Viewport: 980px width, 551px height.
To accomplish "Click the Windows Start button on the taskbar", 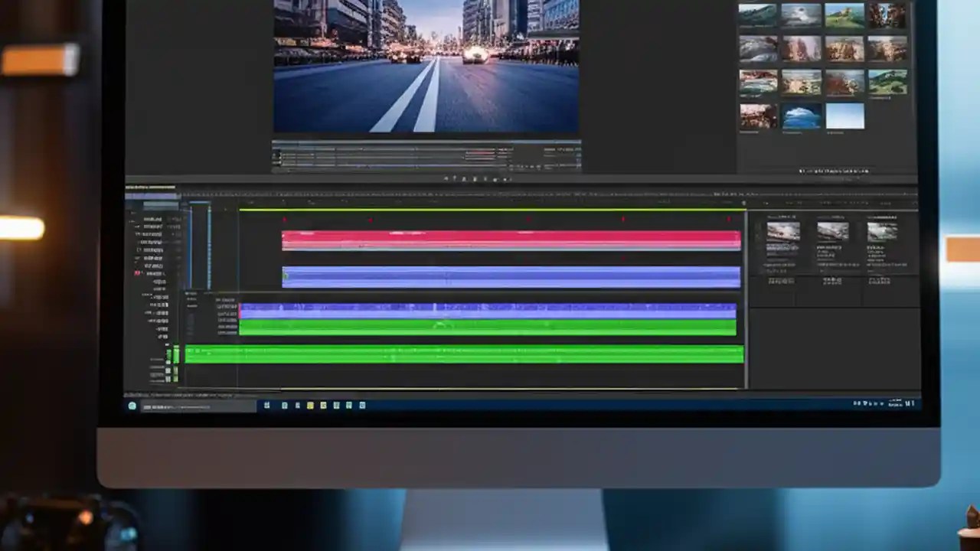I will click(x=131, y=404).
